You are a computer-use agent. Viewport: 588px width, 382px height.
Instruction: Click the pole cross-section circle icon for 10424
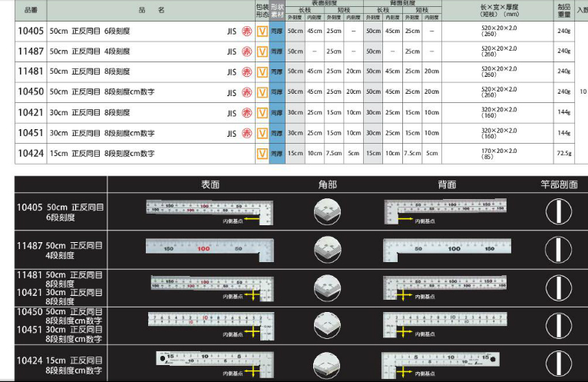click(x=559, y=364)
